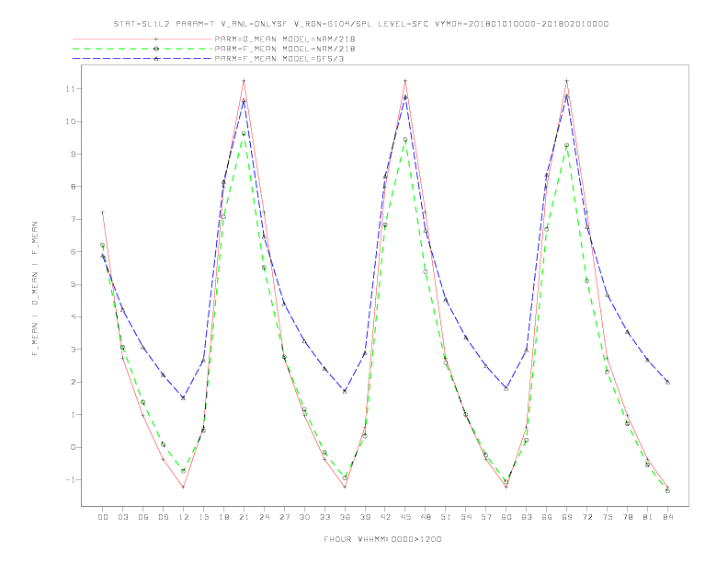This screenshot has width=728, height=563.
Task: Click x-axis tick label 51
Action: (446, 517)
